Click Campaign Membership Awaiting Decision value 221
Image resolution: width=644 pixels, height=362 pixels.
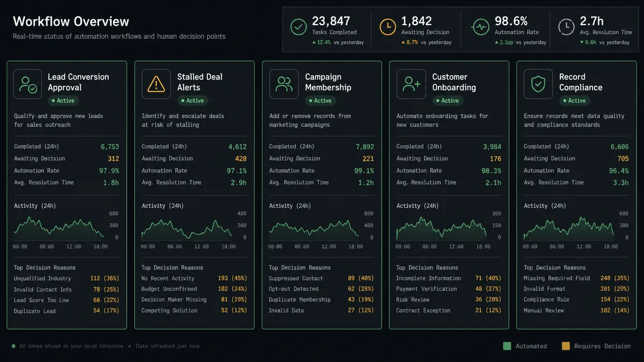368,159
